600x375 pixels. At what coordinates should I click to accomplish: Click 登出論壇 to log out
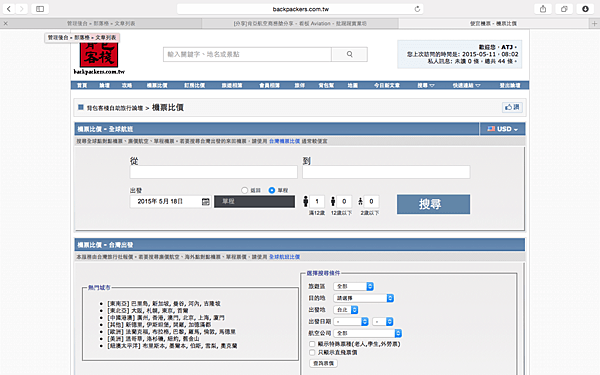click(x=510, y=85)
